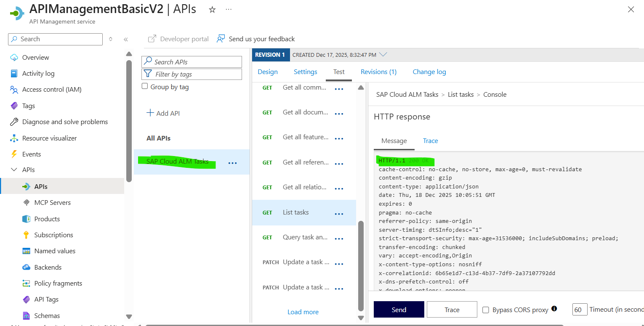Select the Get all comm... GET operation
644x326 pixels.
point(304,88)
